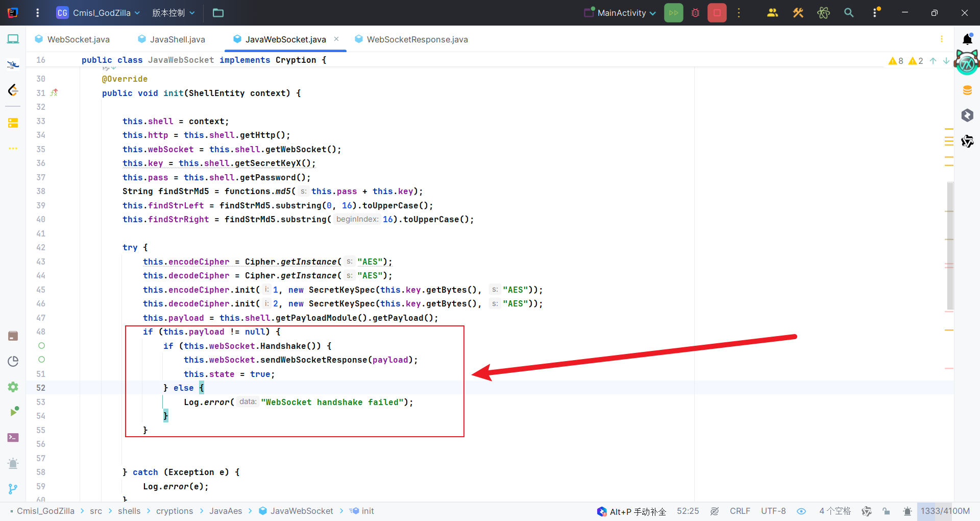Click the init method breadcrumb
Viewport: 980px width, 521px height.
point(362,511)
